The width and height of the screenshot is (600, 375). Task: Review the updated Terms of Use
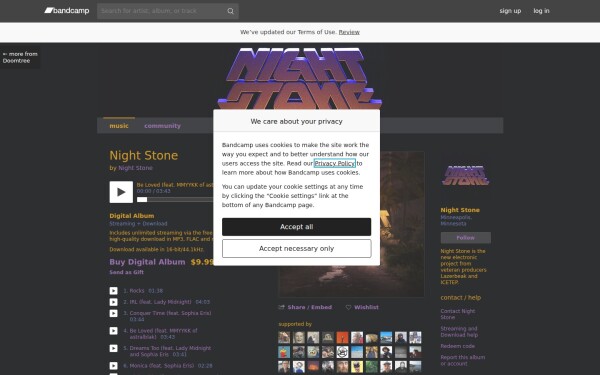coord(349,32)
